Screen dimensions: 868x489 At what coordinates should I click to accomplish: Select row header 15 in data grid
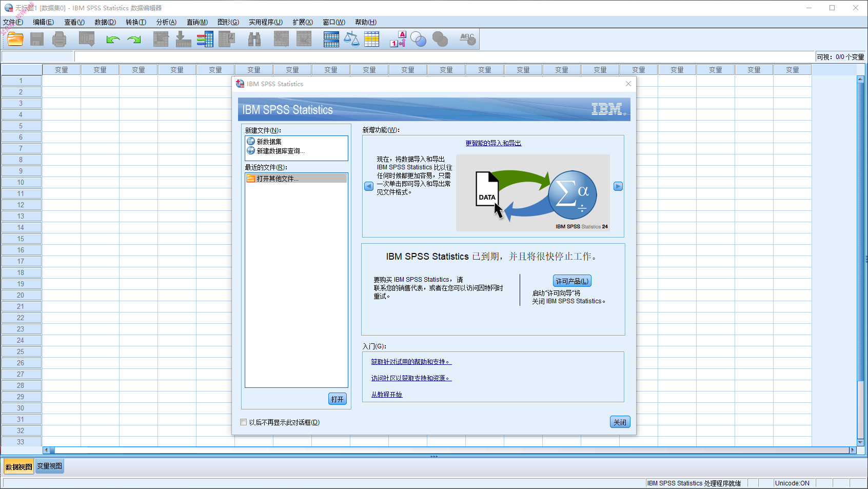point(21,239)
